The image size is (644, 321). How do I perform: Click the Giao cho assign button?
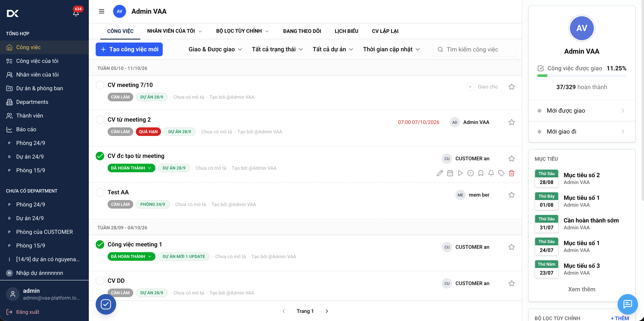click(482, 87)
